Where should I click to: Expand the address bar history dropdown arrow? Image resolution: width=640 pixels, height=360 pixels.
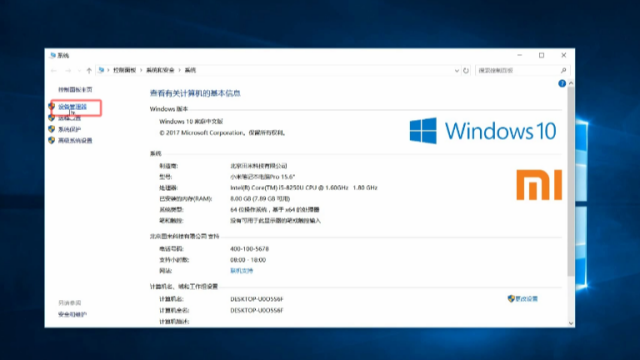coord(457,71)
